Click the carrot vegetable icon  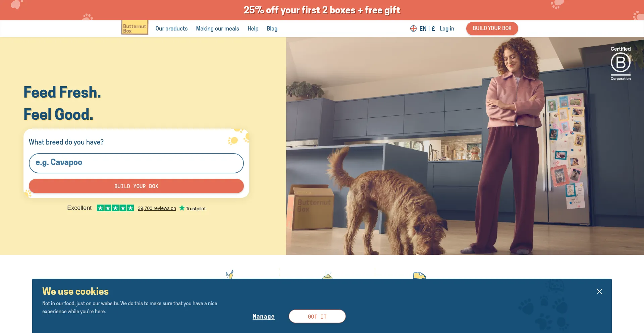tap(230, 275)
